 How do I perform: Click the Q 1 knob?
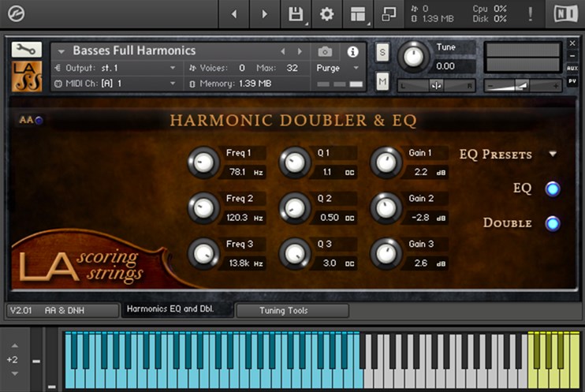pos(295,162)
